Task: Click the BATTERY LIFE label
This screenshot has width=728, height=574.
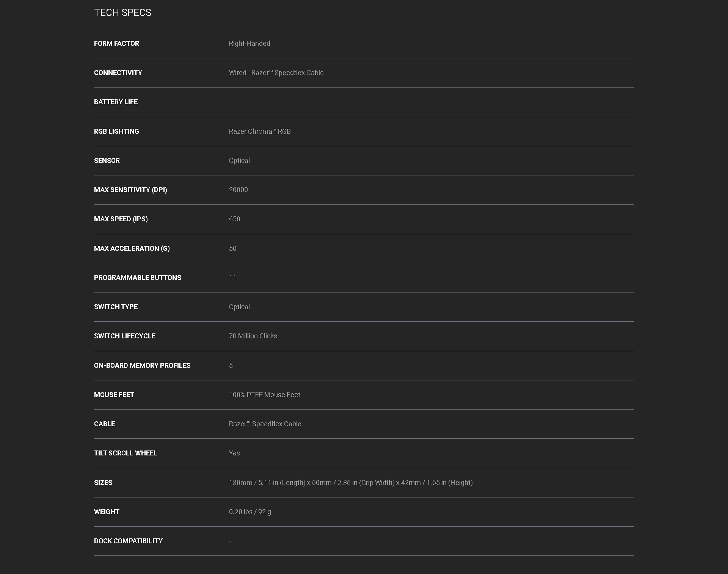Action: coord(116,102)
